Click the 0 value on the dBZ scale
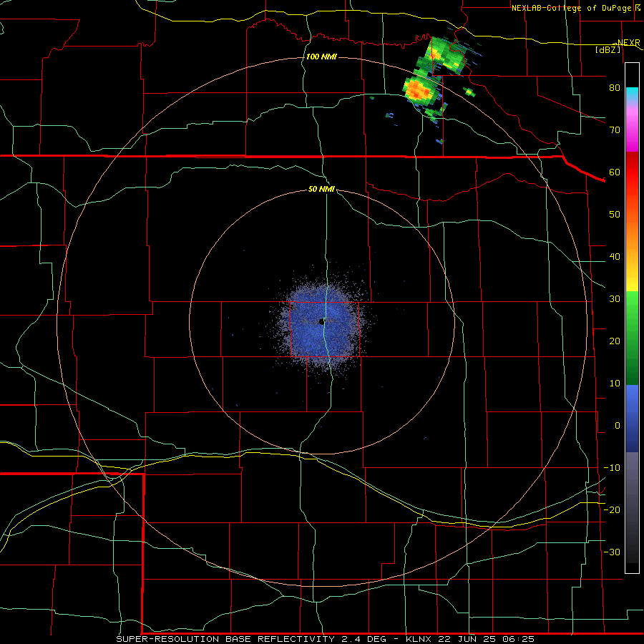This screenshot has height=644, width=644. tap(618, 426)
